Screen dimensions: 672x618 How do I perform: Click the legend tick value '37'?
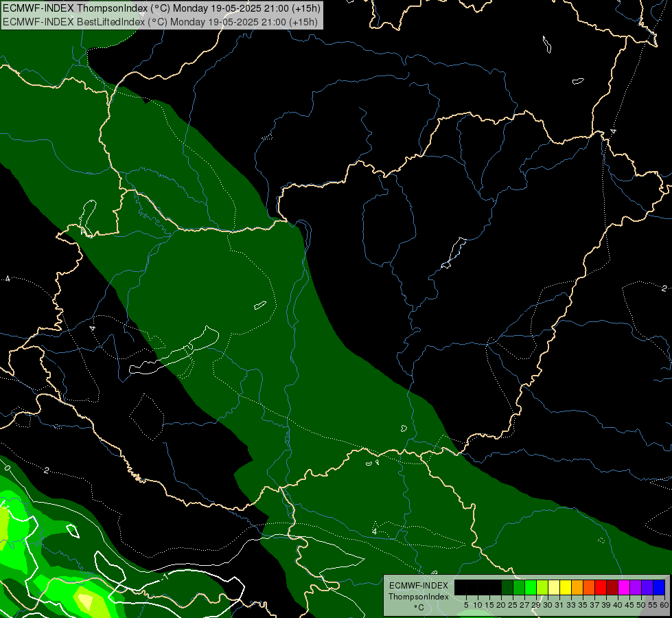(594, 605)
